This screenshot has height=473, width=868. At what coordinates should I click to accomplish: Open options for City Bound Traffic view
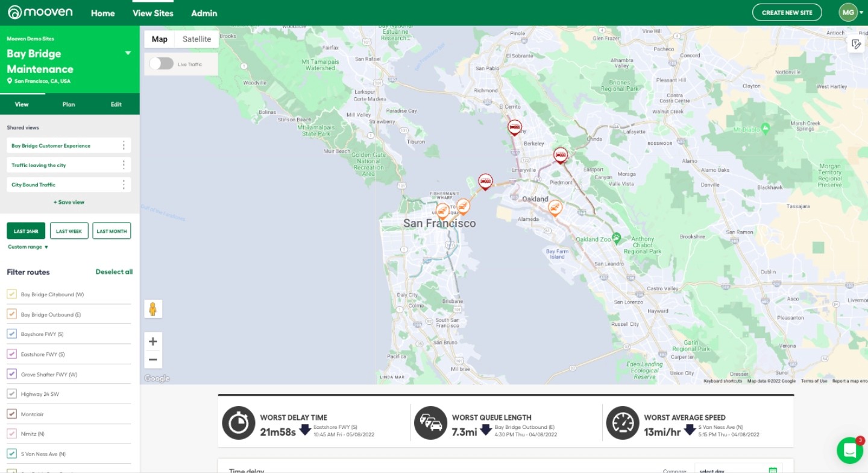[x=124, y=185]
